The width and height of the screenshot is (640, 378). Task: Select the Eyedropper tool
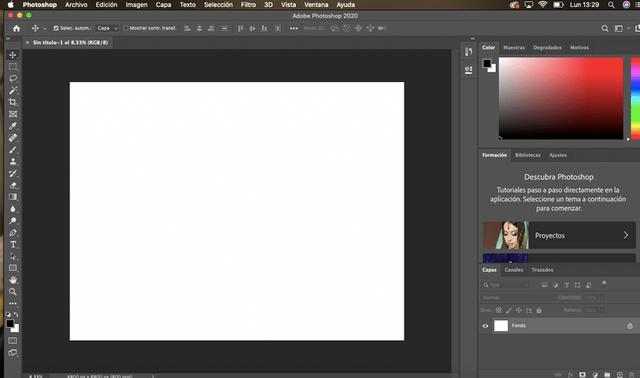coord(13,126)
